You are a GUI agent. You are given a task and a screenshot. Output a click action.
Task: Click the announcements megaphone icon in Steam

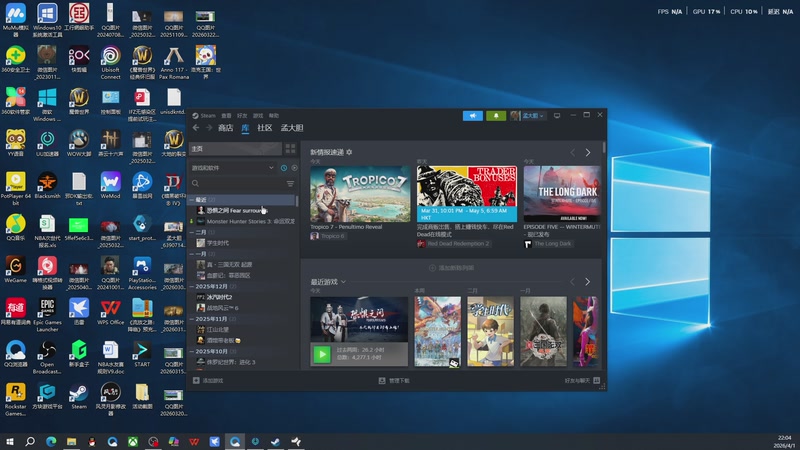[473, 116]
